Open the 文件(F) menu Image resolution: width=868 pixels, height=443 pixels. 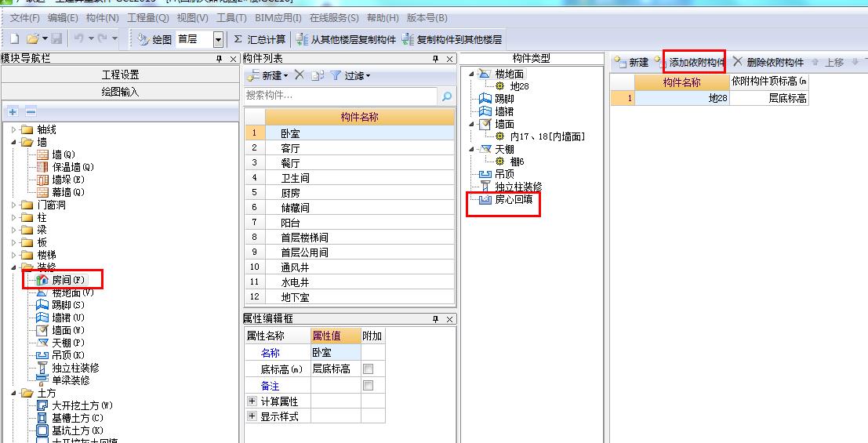click(25, 18)
